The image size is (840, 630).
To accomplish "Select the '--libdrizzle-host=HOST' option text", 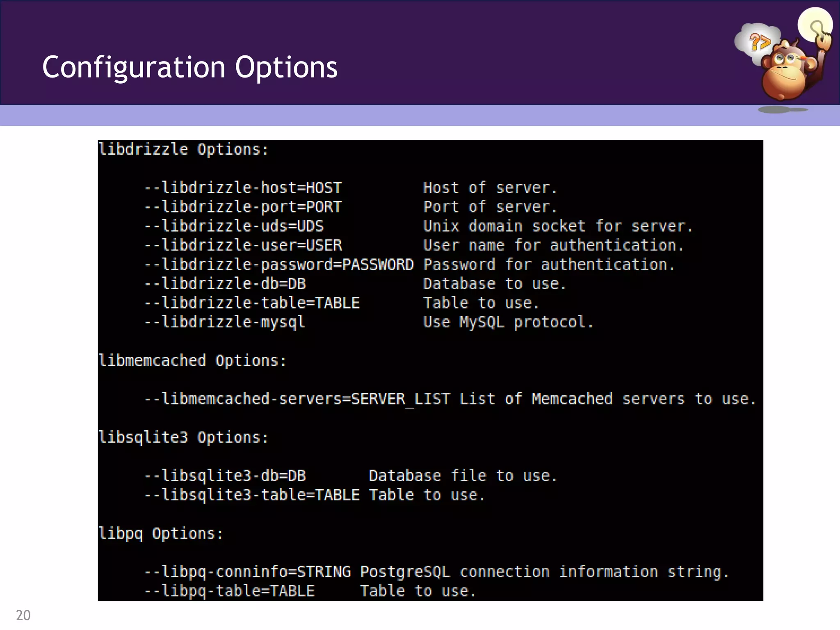I will pyautogui.click(x=243, y=187).
